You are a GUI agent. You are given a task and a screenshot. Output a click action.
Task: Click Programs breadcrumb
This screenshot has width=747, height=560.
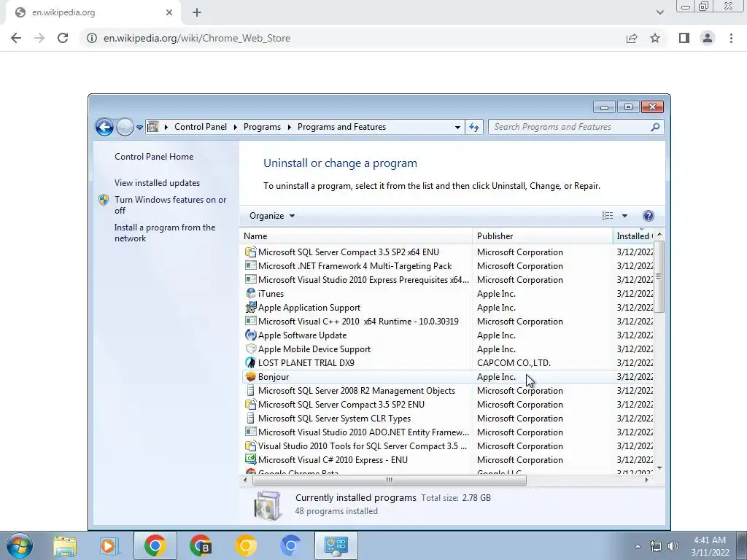[262, 127]
